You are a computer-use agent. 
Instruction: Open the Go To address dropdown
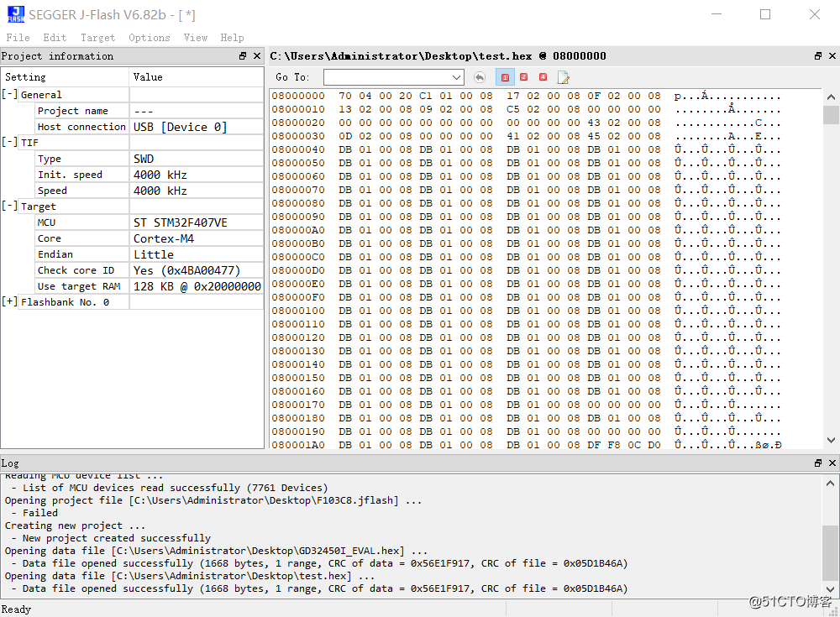tap(456, 77)
